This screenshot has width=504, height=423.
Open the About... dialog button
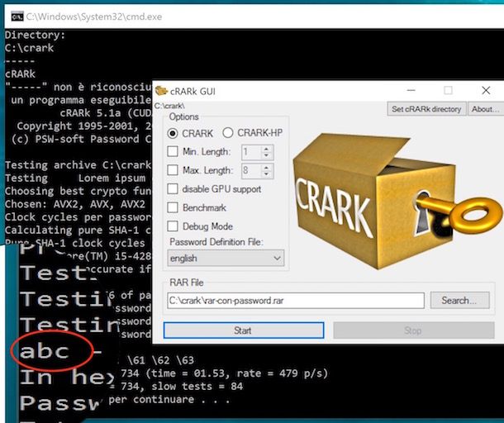point(485,109)
